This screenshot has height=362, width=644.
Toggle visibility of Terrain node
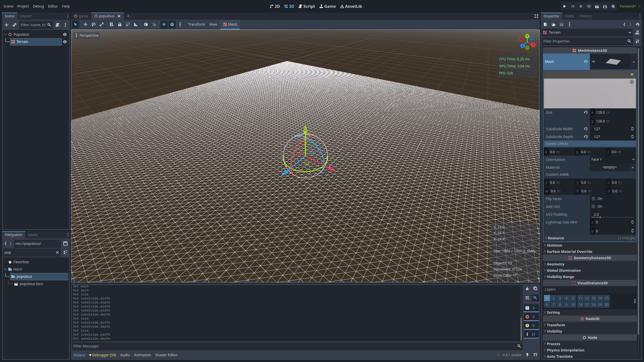coord(65,42)
